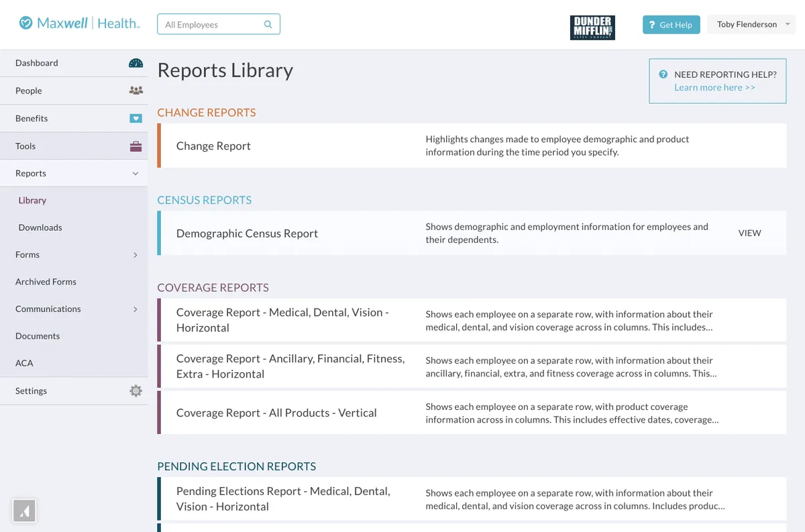Image resolution: width=805 pixels, height=532 pixels.
Task: Click the Settings gear icon
Action: 136,390
